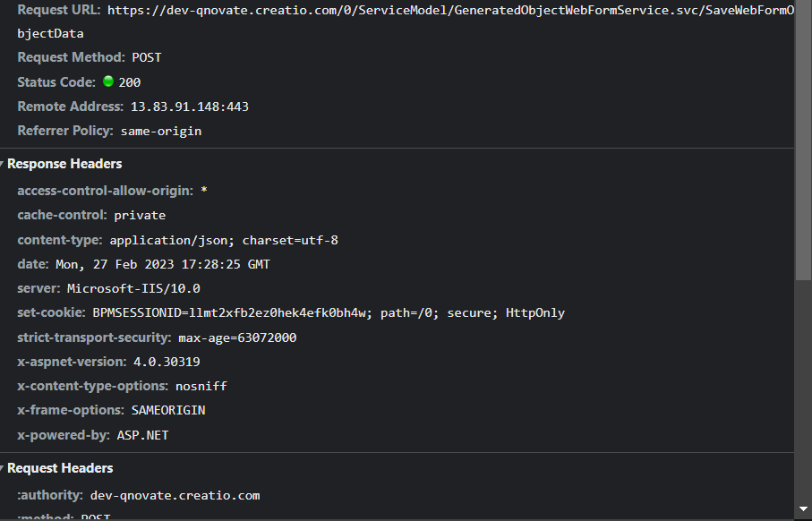Screen dimensions: 812x521
Task: Click the Referrer Policy same-origin value
Action: [161, 131]
